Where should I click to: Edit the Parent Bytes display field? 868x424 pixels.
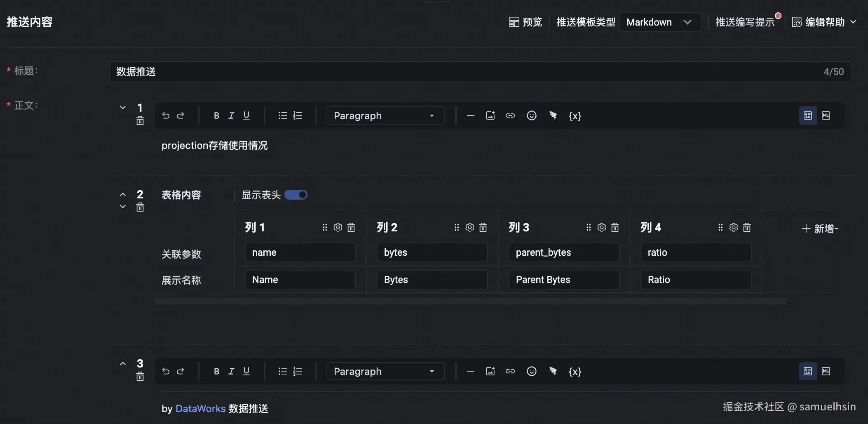pos(564,280)
